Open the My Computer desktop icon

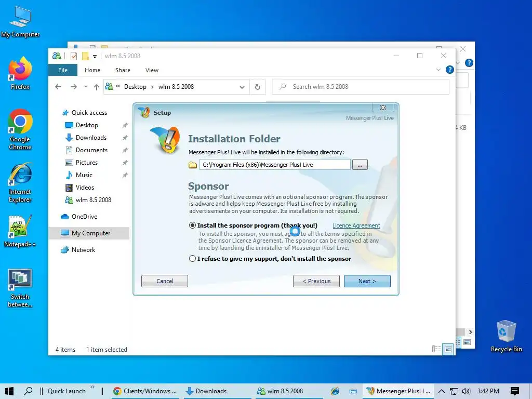coord(20,22)
